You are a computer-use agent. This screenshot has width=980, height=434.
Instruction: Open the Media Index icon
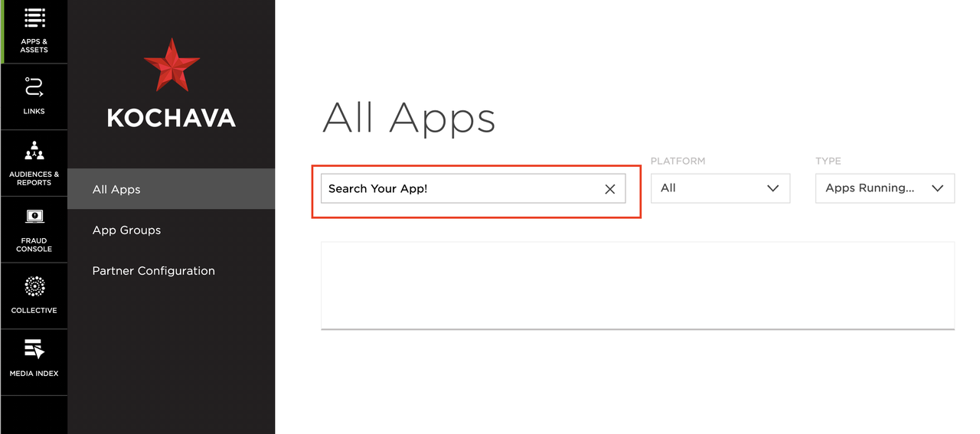pyautogui.click(x=34, y=349)
